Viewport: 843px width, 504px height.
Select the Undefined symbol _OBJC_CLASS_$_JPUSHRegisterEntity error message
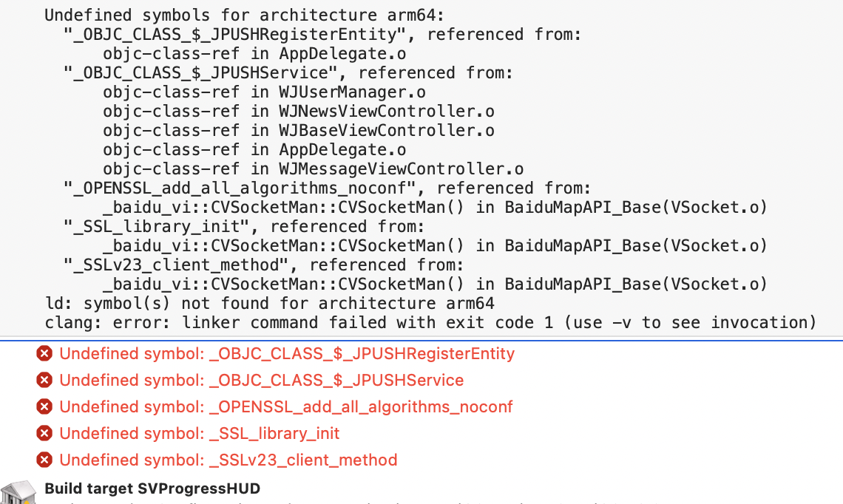click(287, 354)
